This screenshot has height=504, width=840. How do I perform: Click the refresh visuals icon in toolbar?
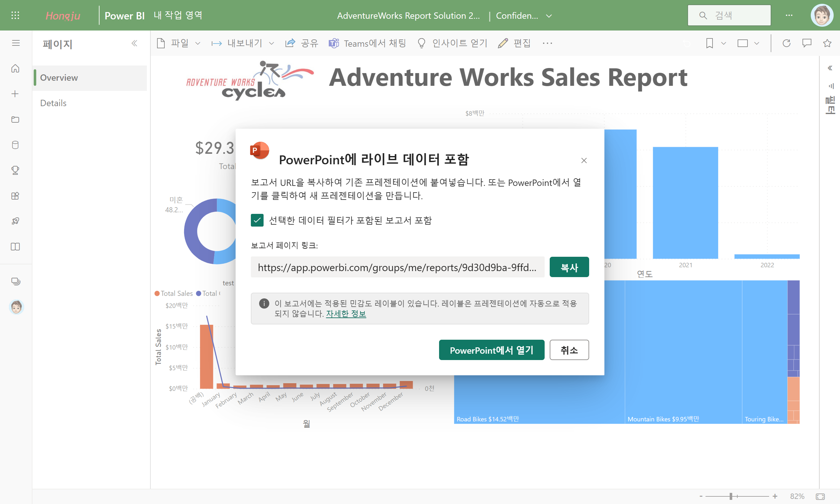(x=786, y=43)
